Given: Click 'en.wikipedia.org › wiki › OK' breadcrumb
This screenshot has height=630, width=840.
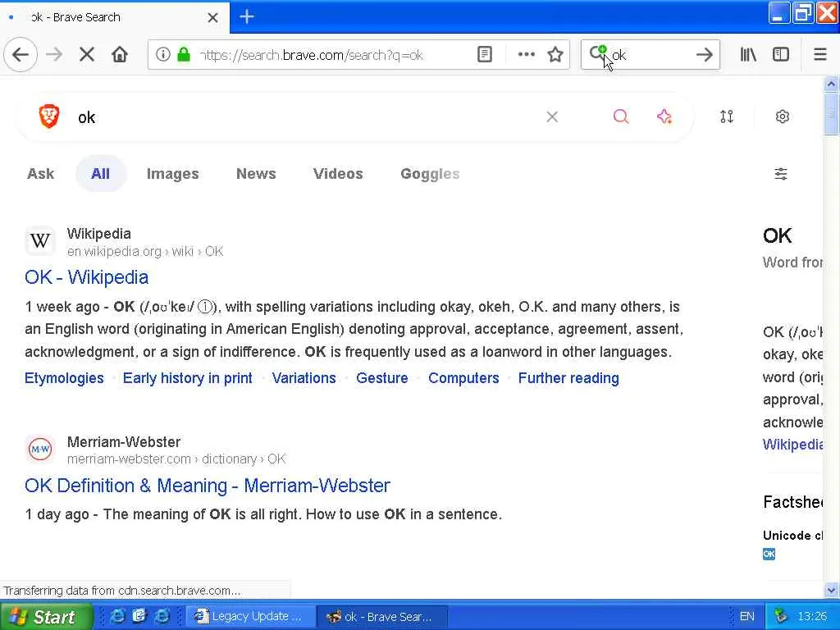Looking at the screenshot, I should click(x=145, y=251).
